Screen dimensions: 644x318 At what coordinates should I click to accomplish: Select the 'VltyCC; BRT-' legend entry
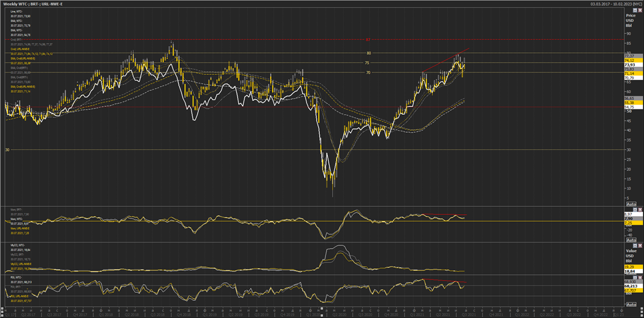[18, 255]
